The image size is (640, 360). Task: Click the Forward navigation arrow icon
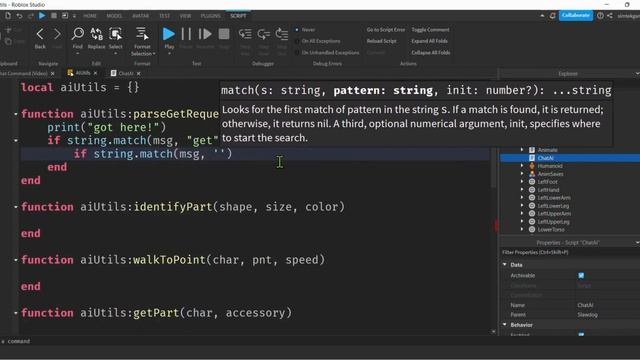[57, 34]
